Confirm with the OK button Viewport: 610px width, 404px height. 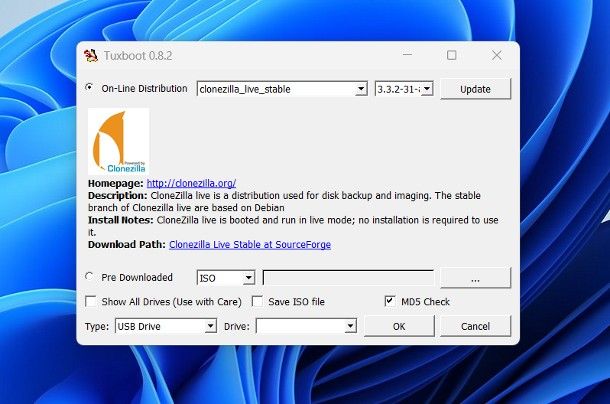399,326
